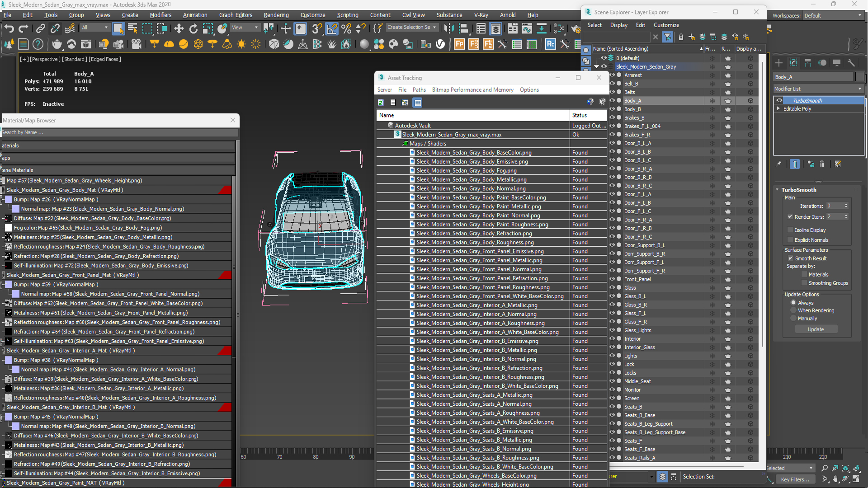The height and width of the screenshot is (488, 868).
Task: Open the selection filter All dropdown
Action: (x=95, y=28)
